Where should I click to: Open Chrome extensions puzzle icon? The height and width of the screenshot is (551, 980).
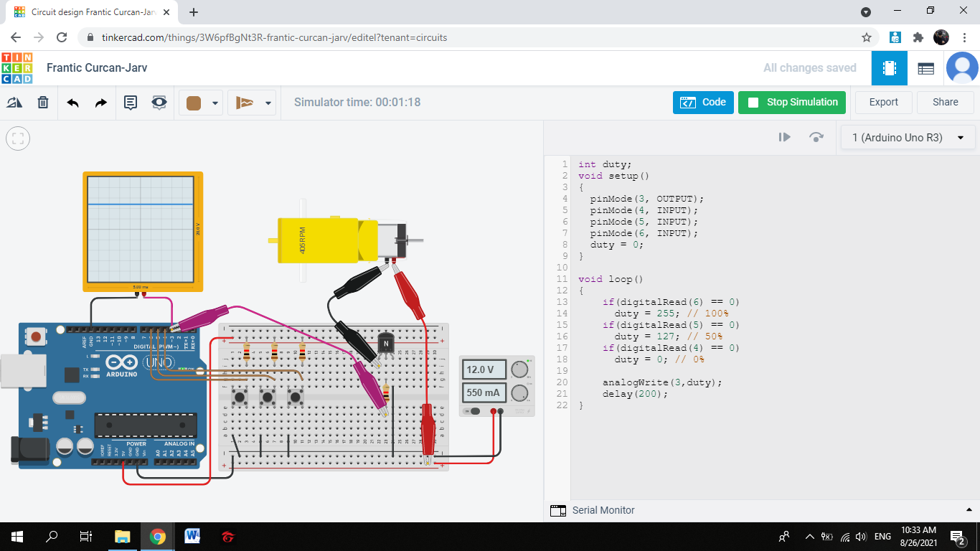[918, 37]
